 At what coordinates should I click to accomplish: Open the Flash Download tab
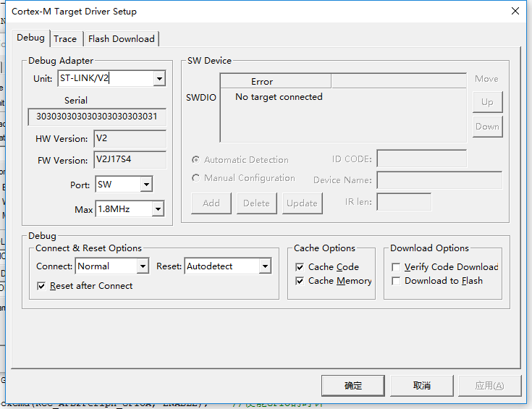pos(121,39)
